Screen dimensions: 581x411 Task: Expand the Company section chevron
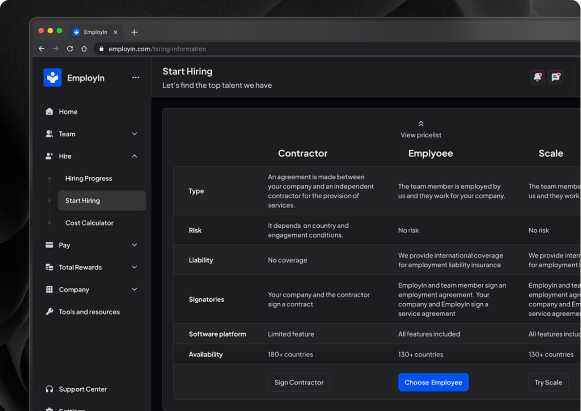tap(135, 289)
